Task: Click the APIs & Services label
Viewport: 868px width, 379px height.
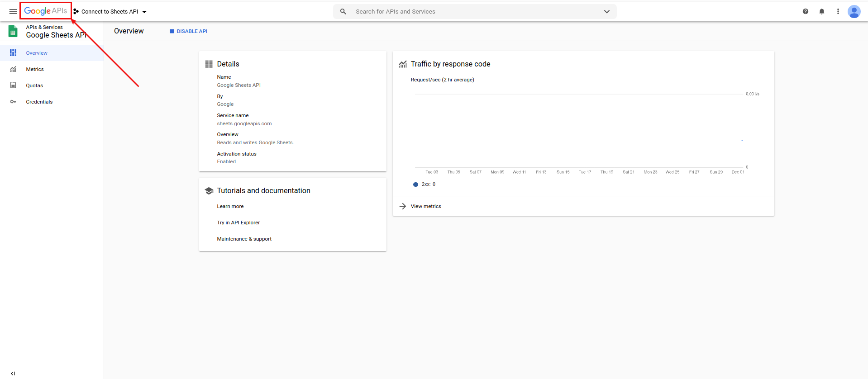Action: (44, 27)
